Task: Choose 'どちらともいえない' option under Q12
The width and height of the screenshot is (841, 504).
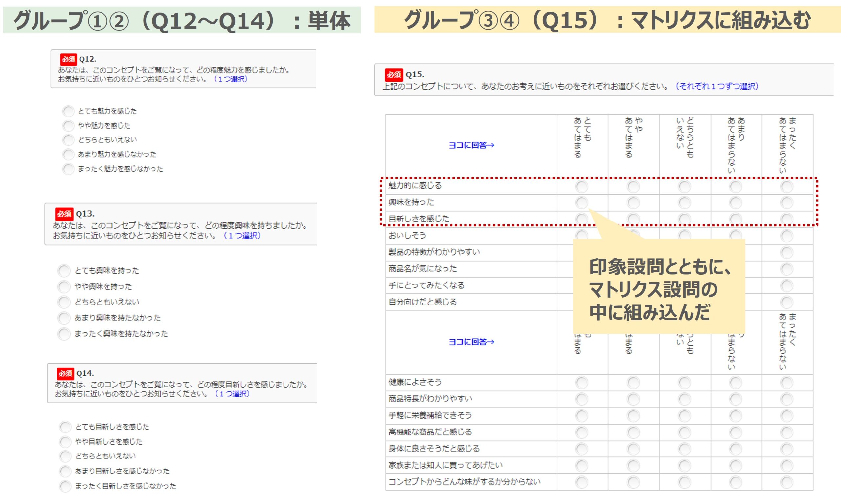Action: (68, 139)
